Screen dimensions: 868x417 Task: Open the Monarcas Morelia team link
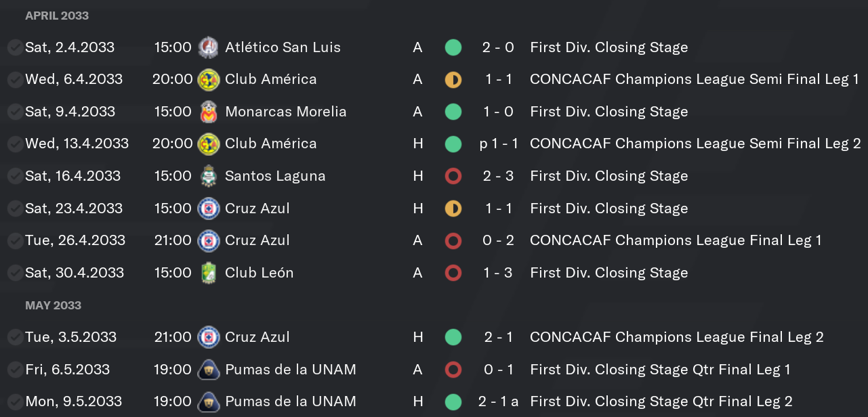tap(286, 112)
